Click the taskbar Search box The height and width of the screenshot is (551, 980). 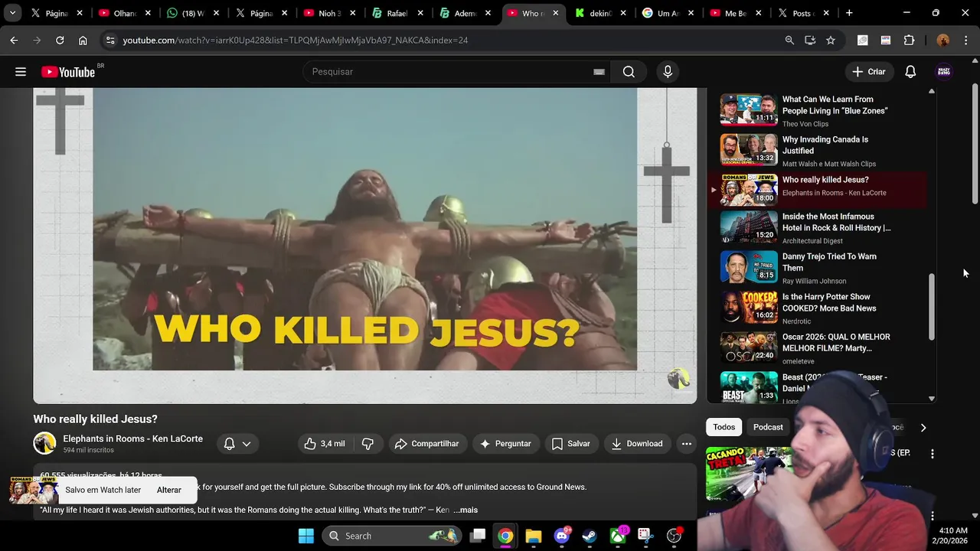pos(392,536)
